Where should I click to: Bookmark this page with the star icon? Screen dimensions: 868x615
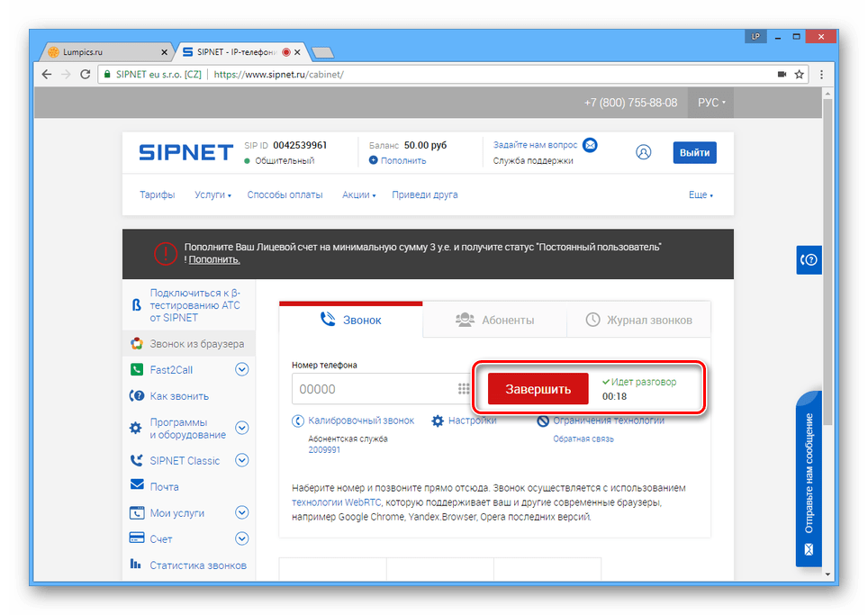[800, 74]
